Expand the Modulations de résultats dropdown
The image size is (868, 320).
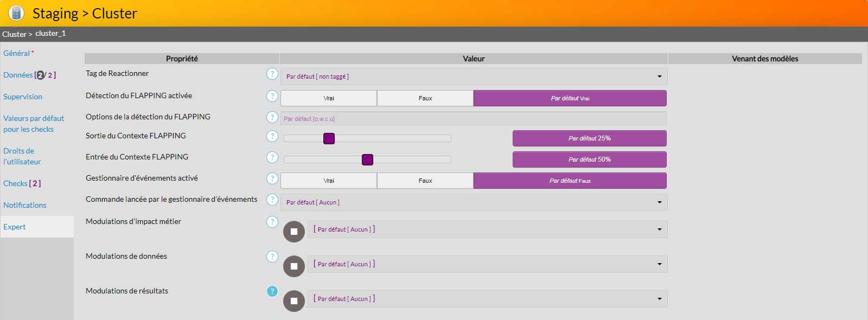click(487, 299)
